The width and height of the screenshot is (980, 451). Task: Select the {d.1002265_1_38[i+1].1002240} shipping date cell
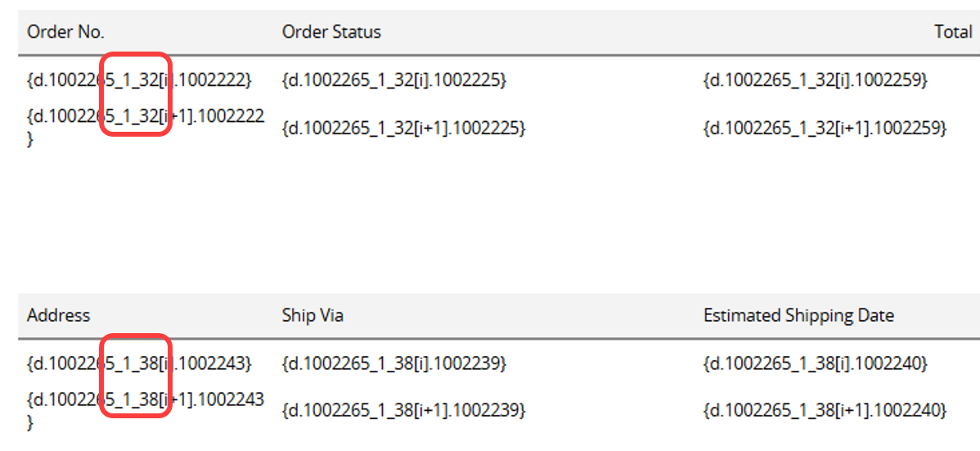[x=825, y=411]
